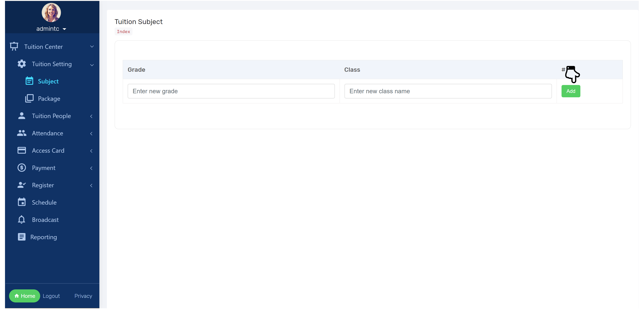Image resolution: width=644 pixels, height=309 pixels.
Task: Select the Tuition People menu label
Action: pyautogui.click(x=51, y=116)
